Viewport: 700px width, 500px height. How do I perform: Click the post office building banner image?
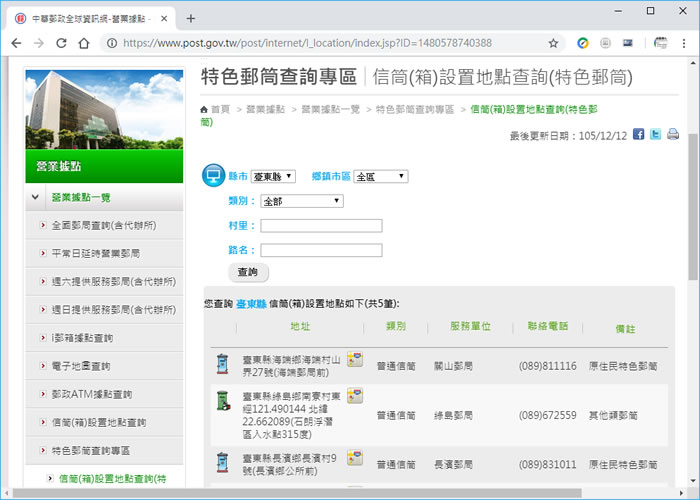coord(104,109)
